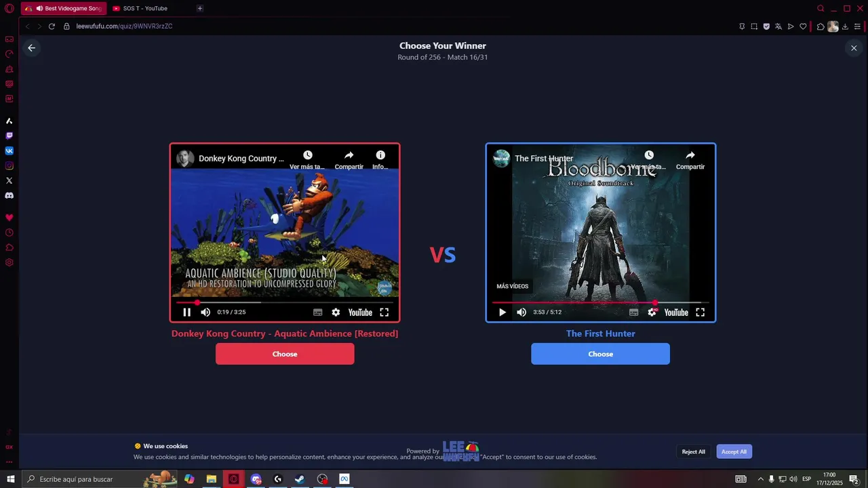The image size is (868, 488).
Task: Open the player send arrow icon
Action: click(791, 26)
